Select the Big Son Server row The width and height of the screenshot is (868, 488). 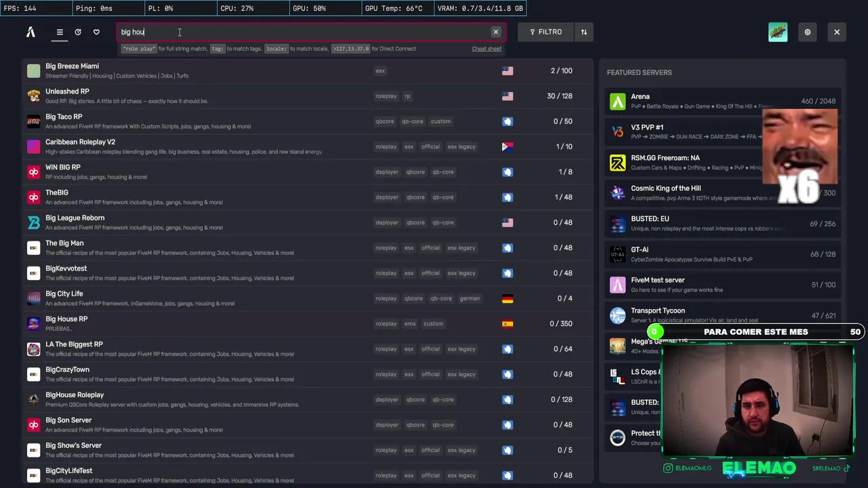tap(307, 425)
